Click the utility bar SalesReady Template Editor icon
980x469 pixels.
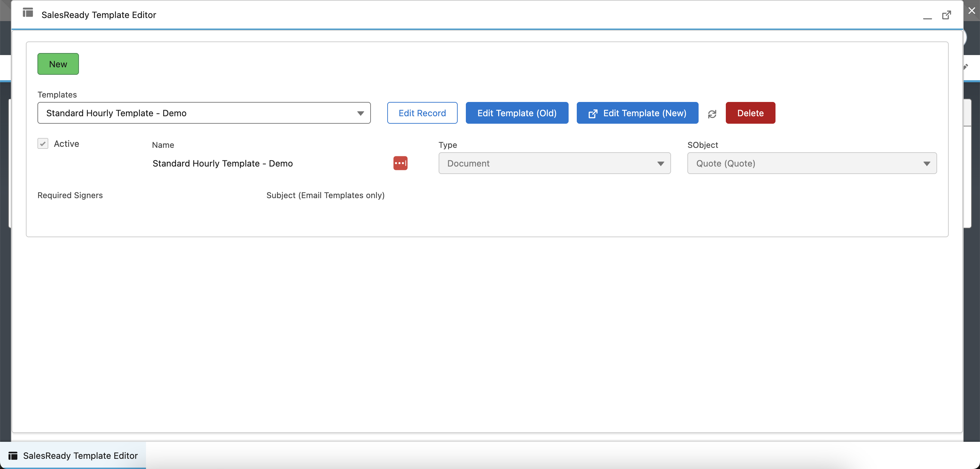13,455
